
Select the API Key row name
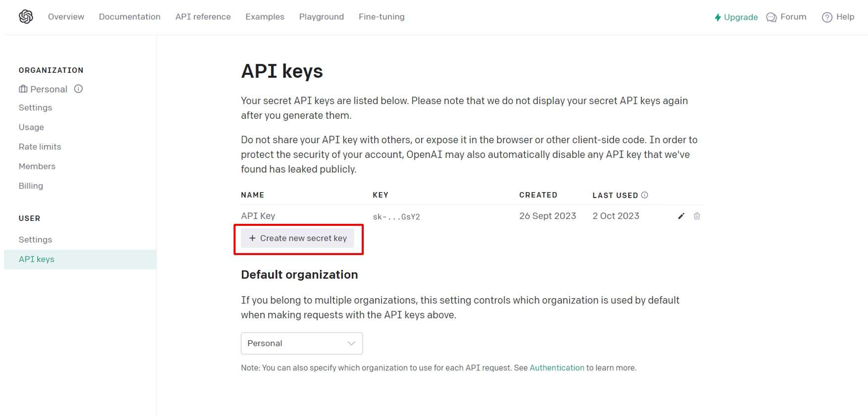point(258,216)
